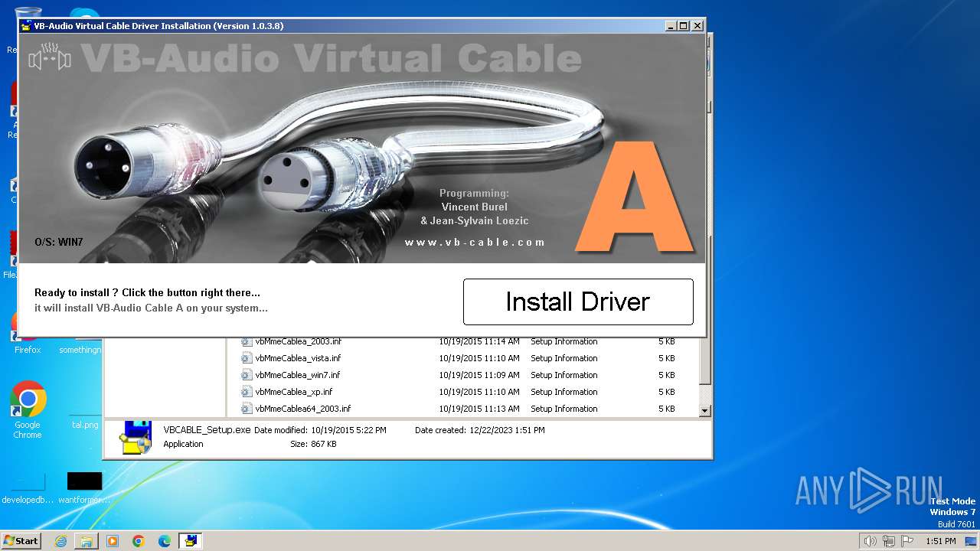This screenshot has height=551, width=980.
Task: Click file icon of vbMmeCablea64_2003.inf
Action: coord(247,409)
